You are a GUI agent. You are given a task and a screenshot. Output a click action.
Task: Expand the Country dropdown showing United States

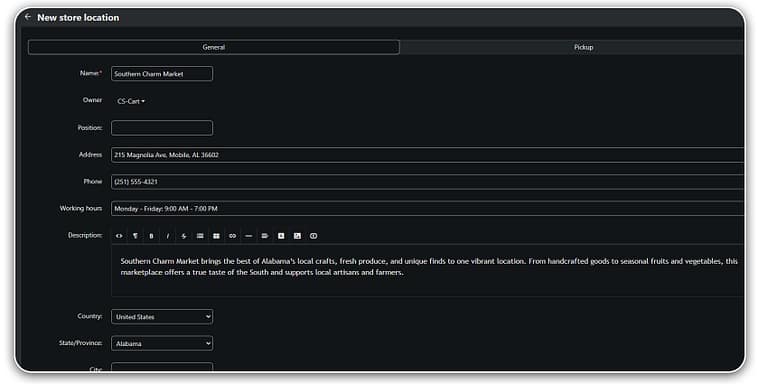162,317
